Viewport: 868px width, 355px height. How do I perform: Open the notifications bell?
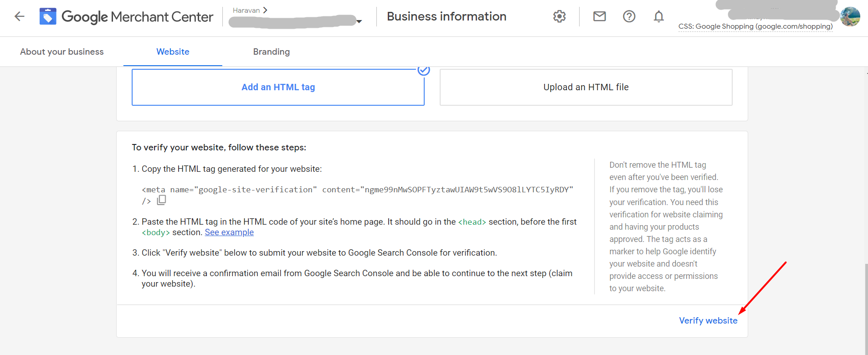(658, 17)
